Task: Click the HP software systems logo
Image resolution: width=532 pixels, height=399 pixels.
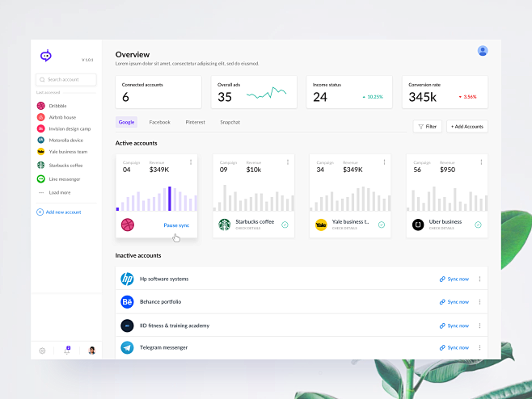Action: (127, 279)
